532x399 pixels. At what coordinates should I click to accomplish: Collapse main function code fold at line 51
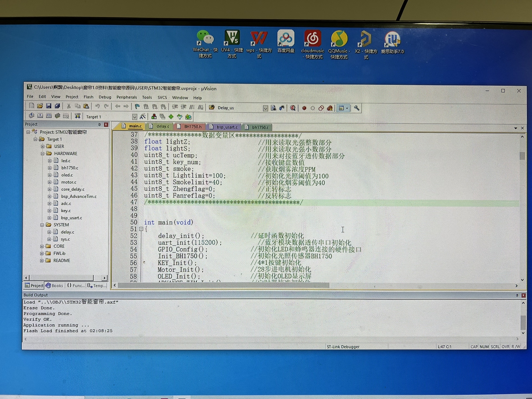coord(141,229)
